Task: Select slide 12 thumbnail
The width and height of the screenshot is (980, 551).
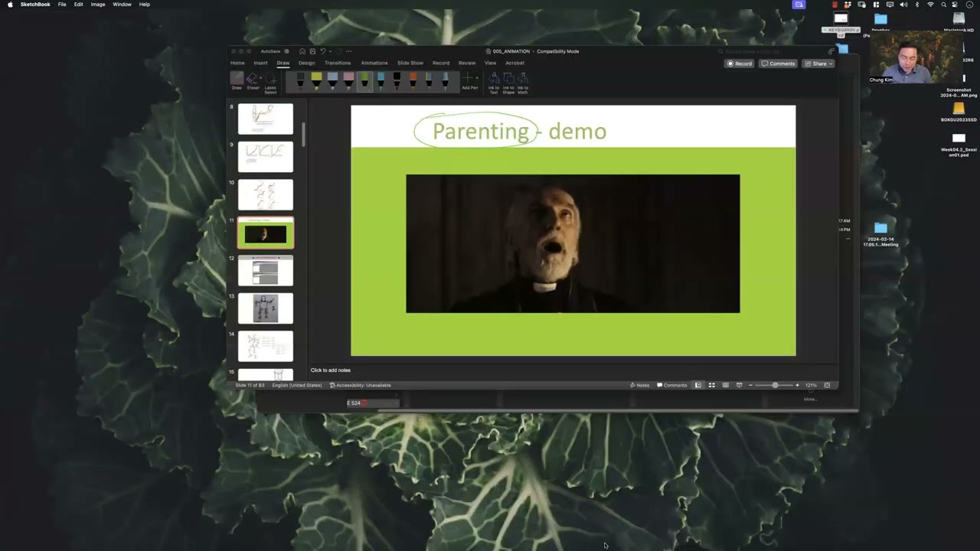Action: coord(266,270)
